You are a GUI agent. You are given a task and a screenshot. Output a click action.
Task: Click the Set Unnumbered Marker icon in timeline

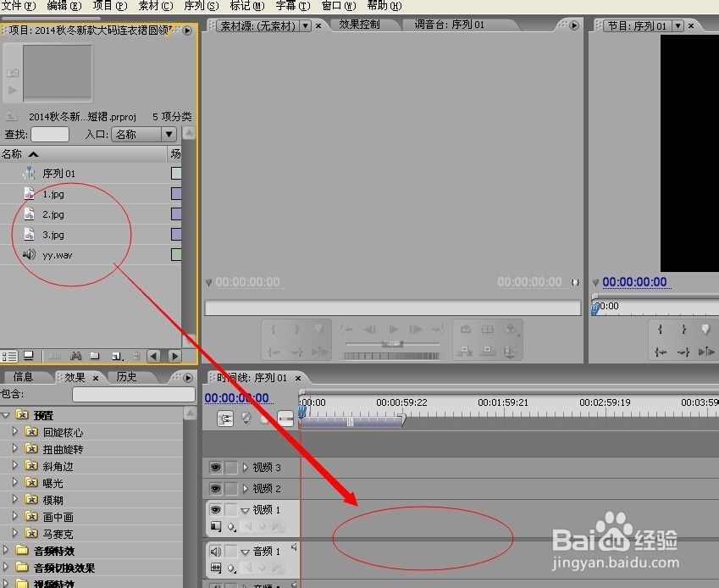(x=246, y=419)
